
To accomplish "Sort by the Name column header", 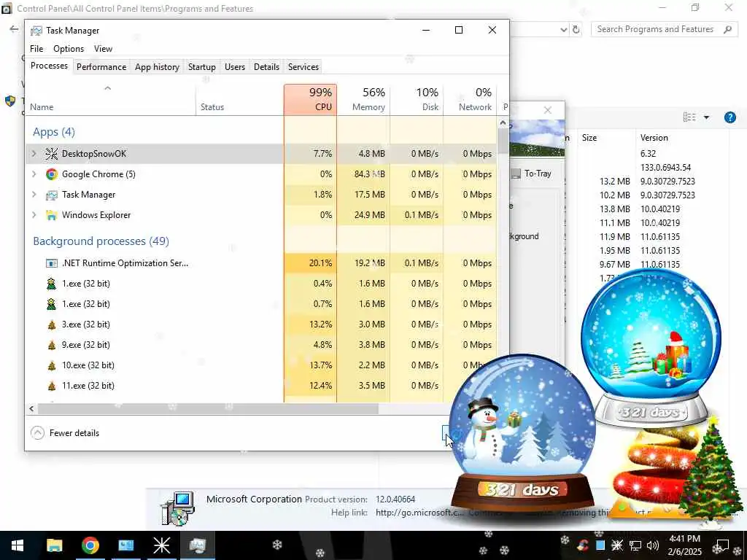I will 111,99.
